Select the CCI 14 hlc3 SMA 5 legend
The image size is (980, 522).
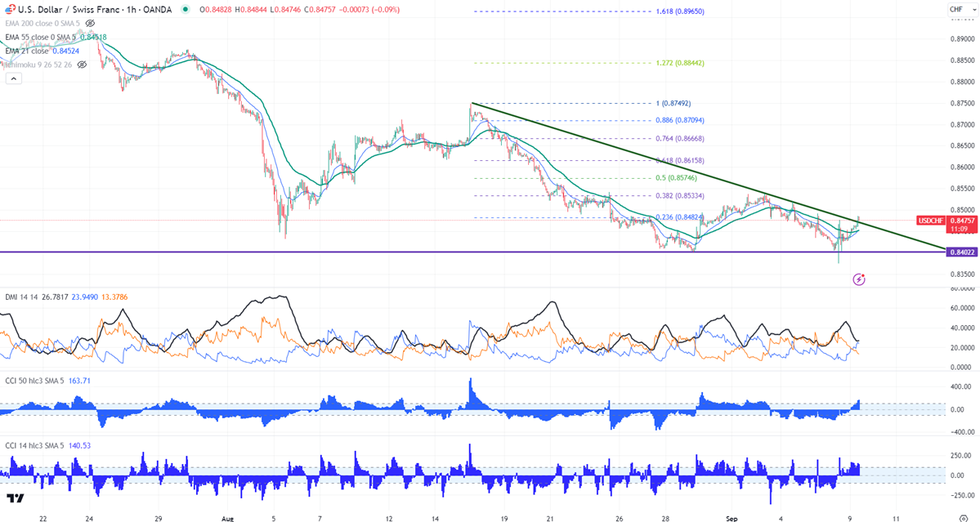(34, 446)
